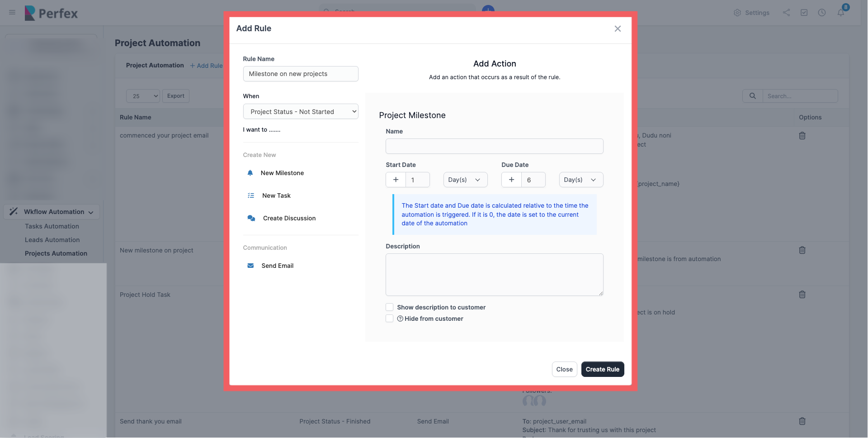Click the Rule Name input field
This screenshot has height=438, width=868.
tap(301, 73)
